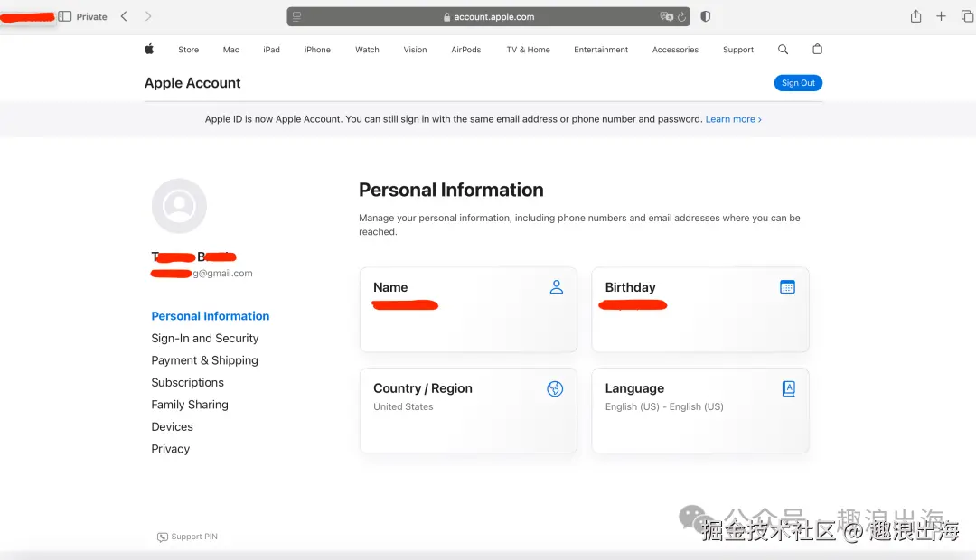The image size is (976, 560).
Task: Open Subscriptions section
Action: click(187, 383)
